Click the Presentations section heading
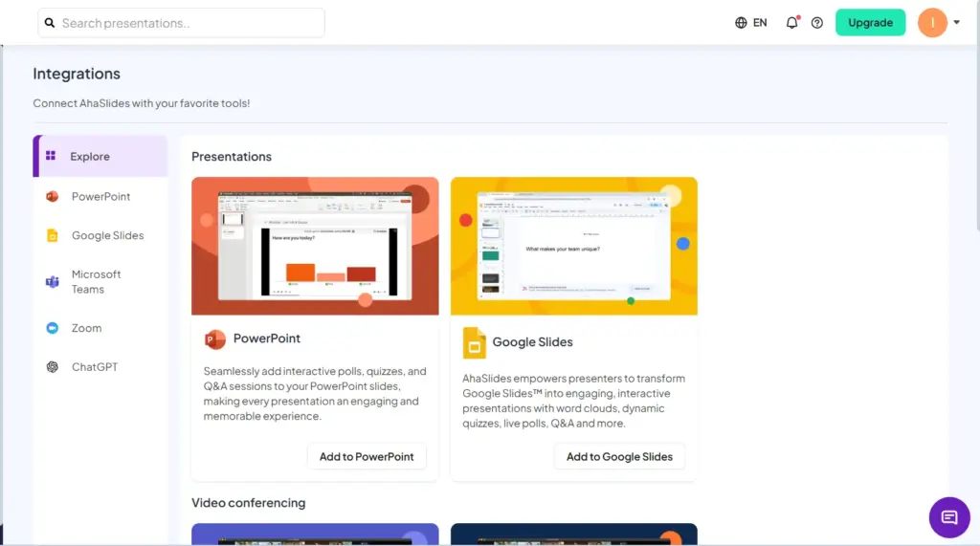 pos(232,156)
